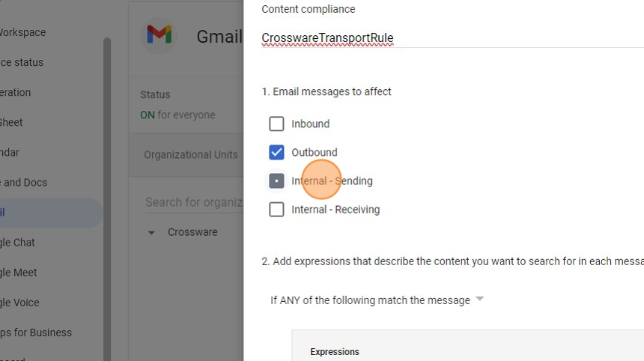Collapse the Crossware tree triangle
This screenshot has height=361, width=644.
pyautogui.click(x=151, y=232)
